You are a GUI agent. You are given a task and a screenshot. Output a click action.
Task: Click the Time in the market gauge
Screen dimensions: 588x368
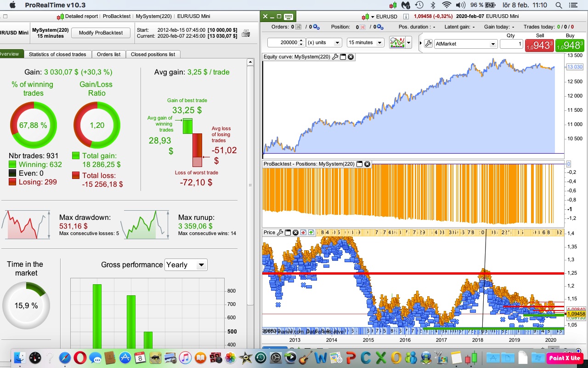point(26,305)
